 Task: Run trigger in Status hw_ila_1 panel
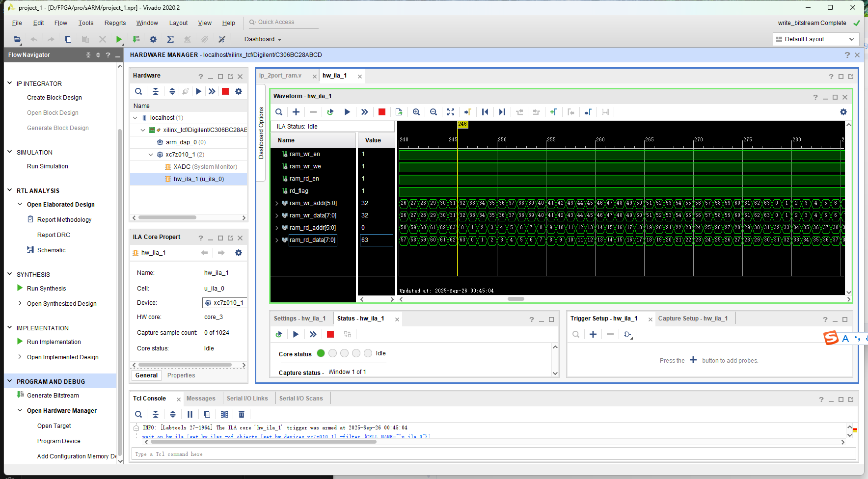click(x=296, y=334)
